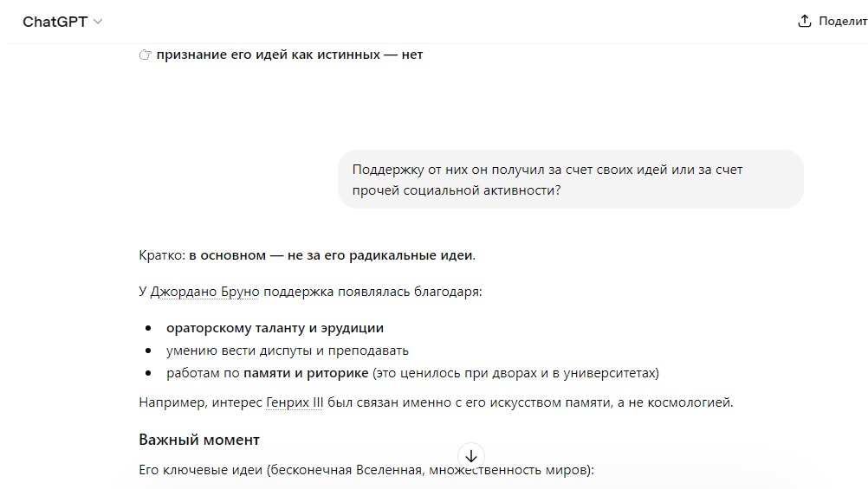The width and height of the screenshot is (868, 489).
Task: Click the line Его ключевые идеи
Action: point(366,470)
